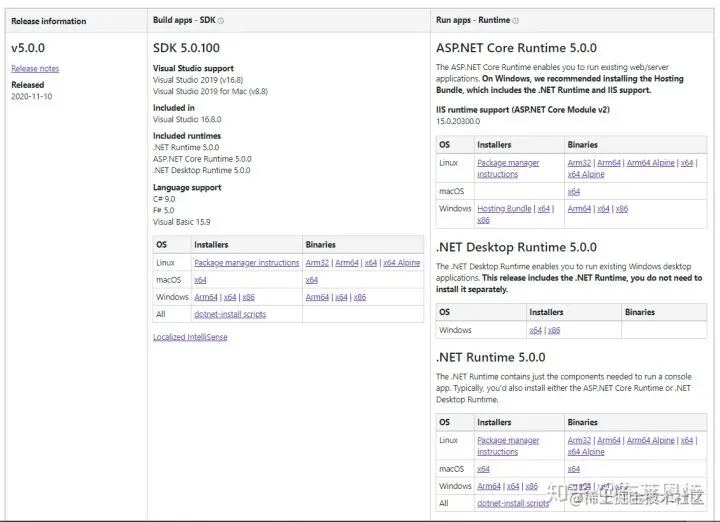The height and width of the screenshot is (522, 720).
Task: Download SDK Linux x64 binaries
Action: pos(371,263)
